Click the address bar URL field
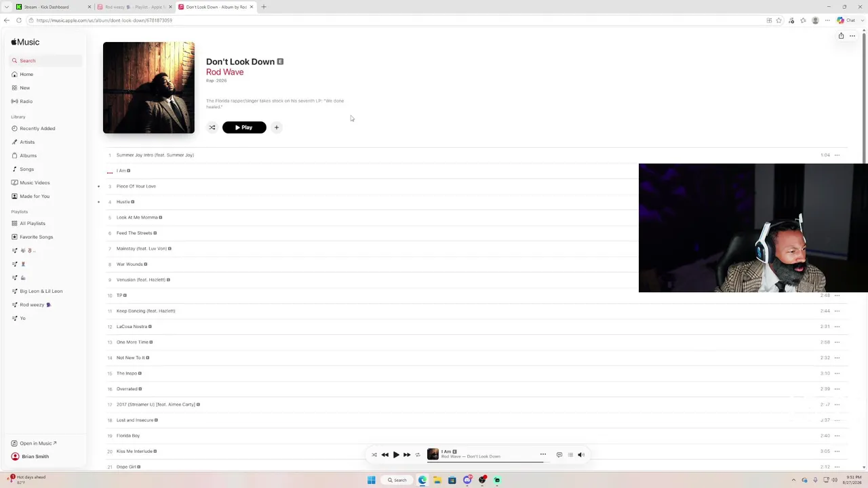Viewport: 868px width, 488px height. (393, 20)
